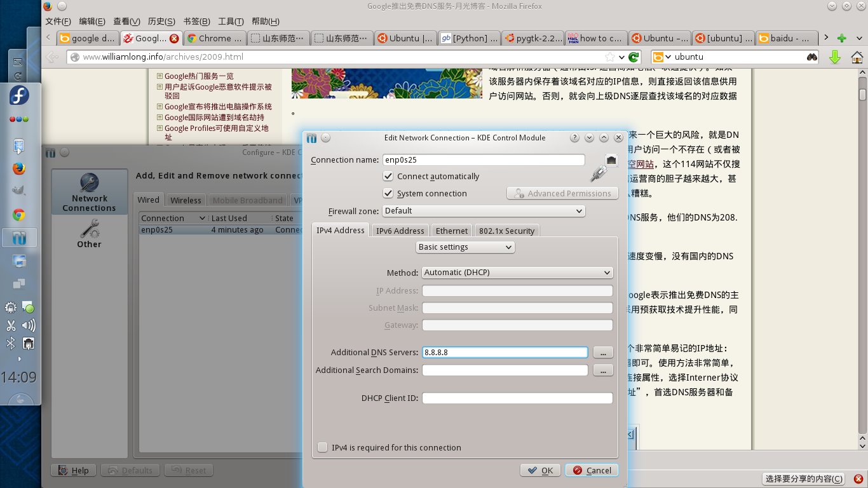Click the binoculars search icon
Viewport: 868px width, 488px height.
pos(812,57)
